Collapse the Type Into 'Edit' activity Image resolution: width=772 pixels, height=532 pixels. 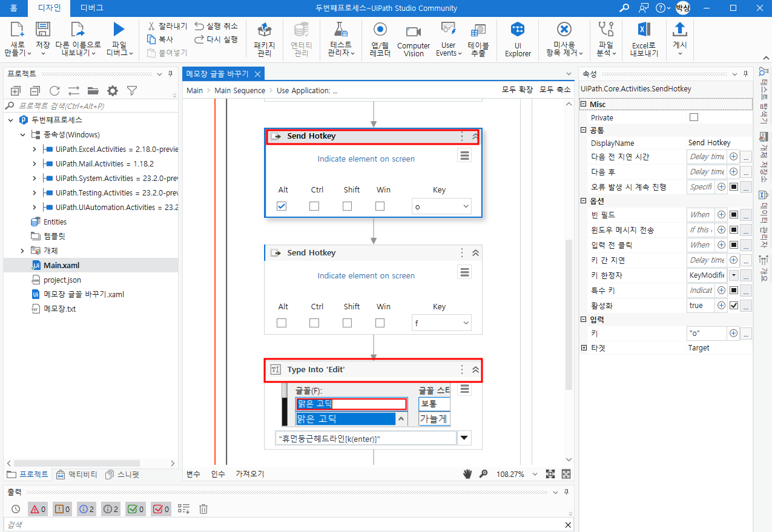(475, 369)
